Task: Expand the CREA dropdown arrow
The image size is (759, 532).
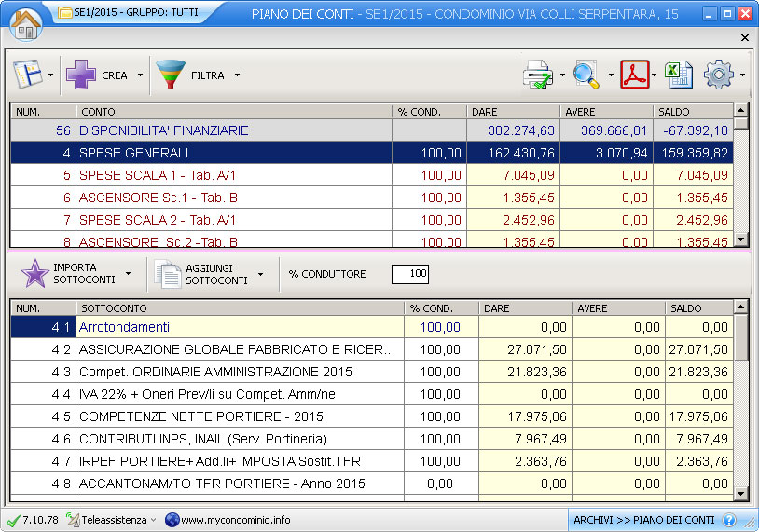Action: (x=140, y=75)
